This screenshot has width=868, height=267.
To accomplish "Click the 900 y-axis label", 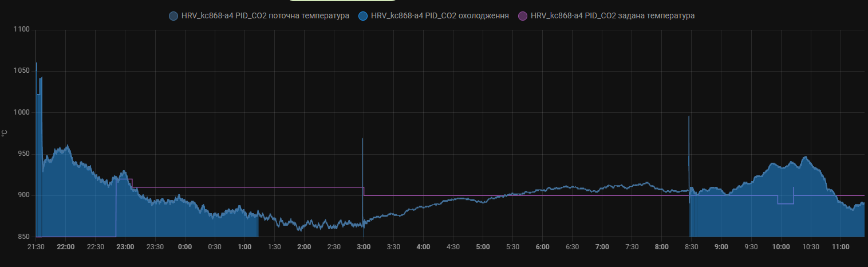I will (x=23, y=195).
